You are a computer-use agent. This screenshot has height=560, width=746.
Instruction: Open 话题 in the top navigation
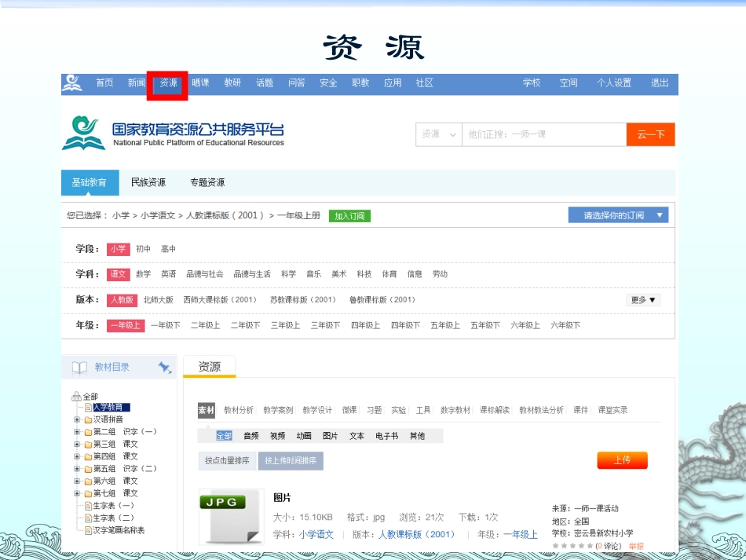pyautogui.click(x=265, y=82)
